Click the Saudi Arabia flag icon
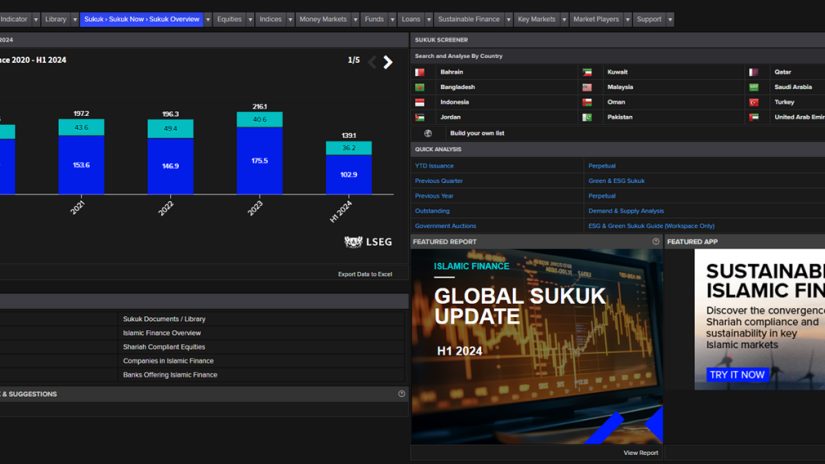Image resolution: width=825 pixels, height=464 pixels. coord(754,87)
